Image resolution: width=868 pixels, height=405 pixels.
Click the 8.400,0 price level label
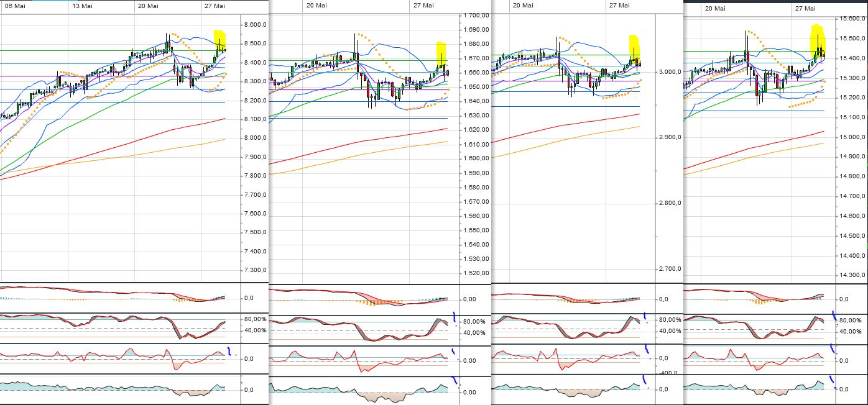point(256,63)
